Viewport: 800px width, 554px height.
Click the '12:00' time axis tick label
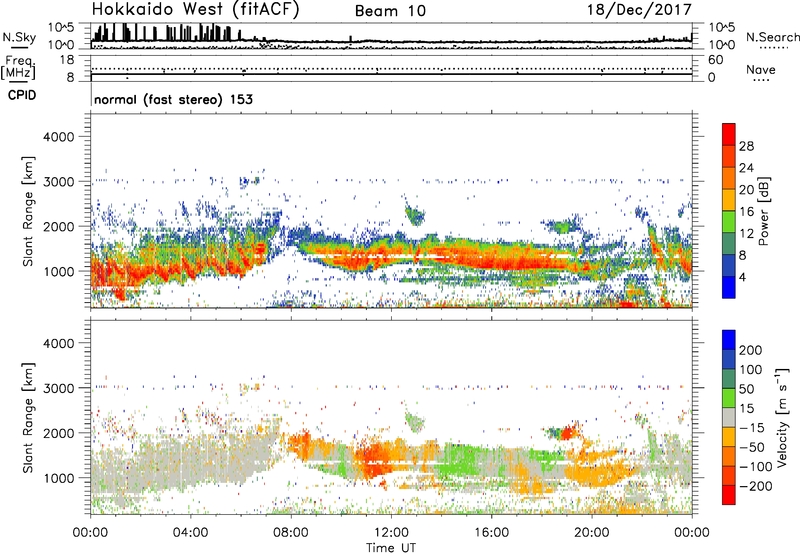click(391, 533)
